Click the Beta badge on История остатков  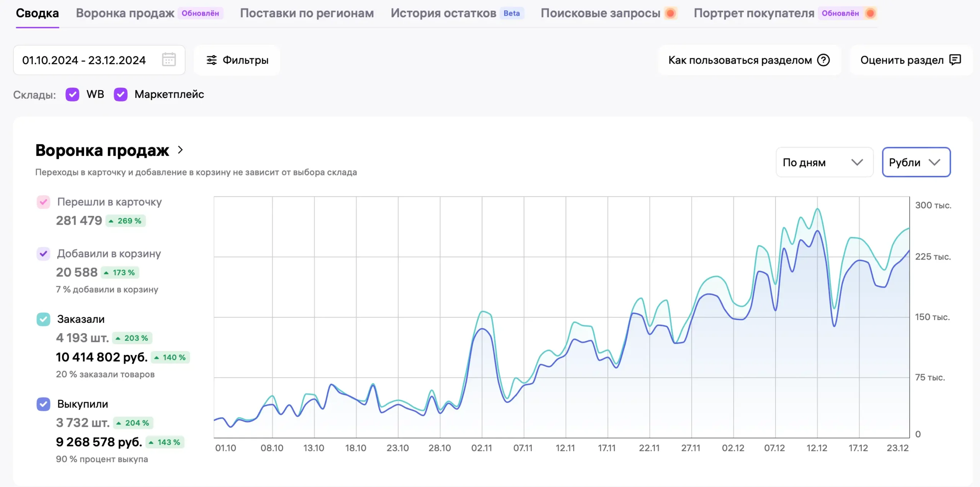[x=511, y=13]
